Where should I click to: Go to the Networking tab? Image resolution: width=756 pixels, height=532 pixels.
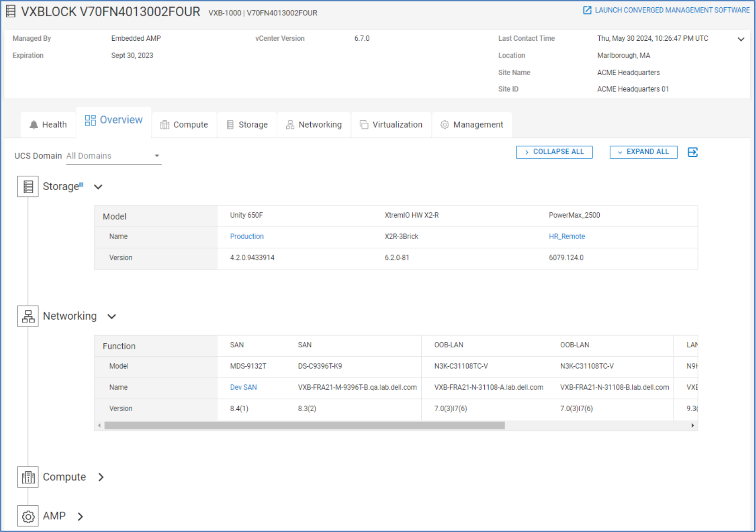(x=314, y=125)
